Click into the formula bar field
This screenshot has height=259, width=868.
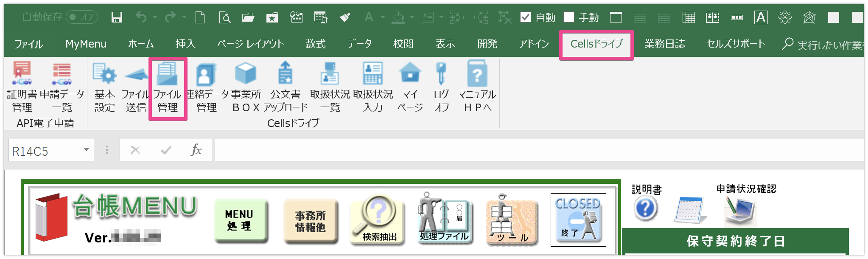coord(539,150)
